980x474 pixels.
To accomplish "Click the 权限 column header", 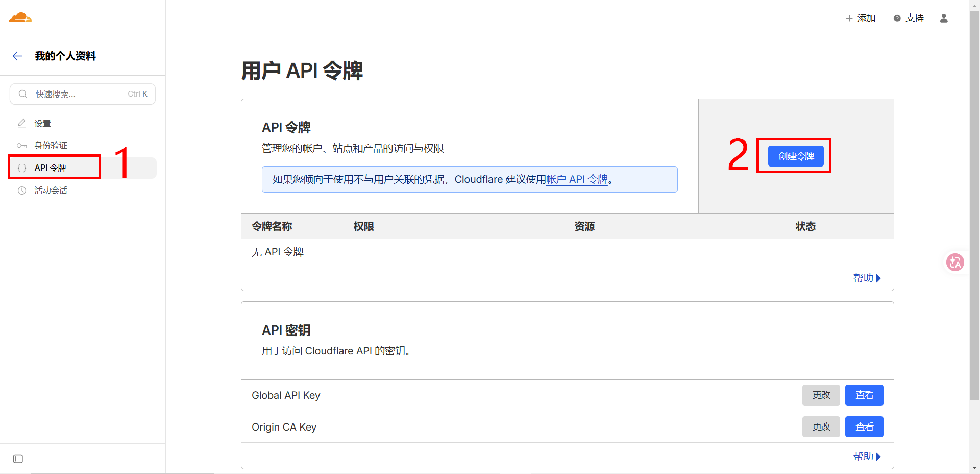I will [x=364, y=226].
